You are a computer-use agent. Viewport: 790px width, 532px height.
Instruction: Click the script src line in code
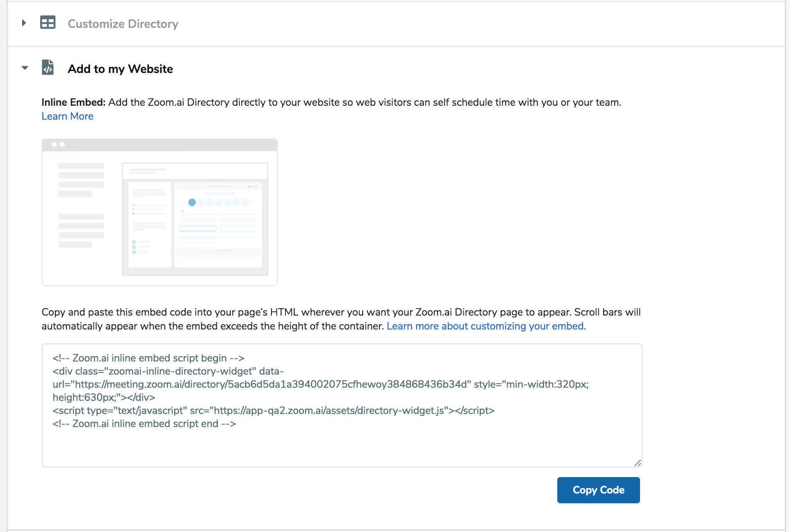pyautogui.click(x=274, y=411)
